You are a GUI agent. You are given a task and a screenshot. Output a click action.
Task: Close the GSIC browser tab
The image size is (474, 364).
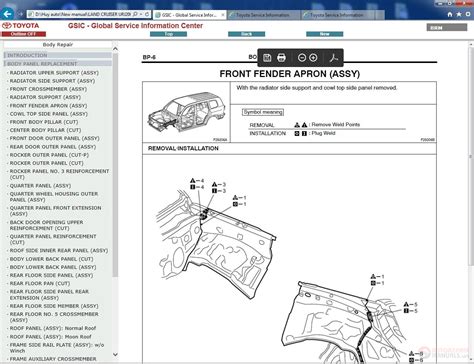[x=223, y=15]
